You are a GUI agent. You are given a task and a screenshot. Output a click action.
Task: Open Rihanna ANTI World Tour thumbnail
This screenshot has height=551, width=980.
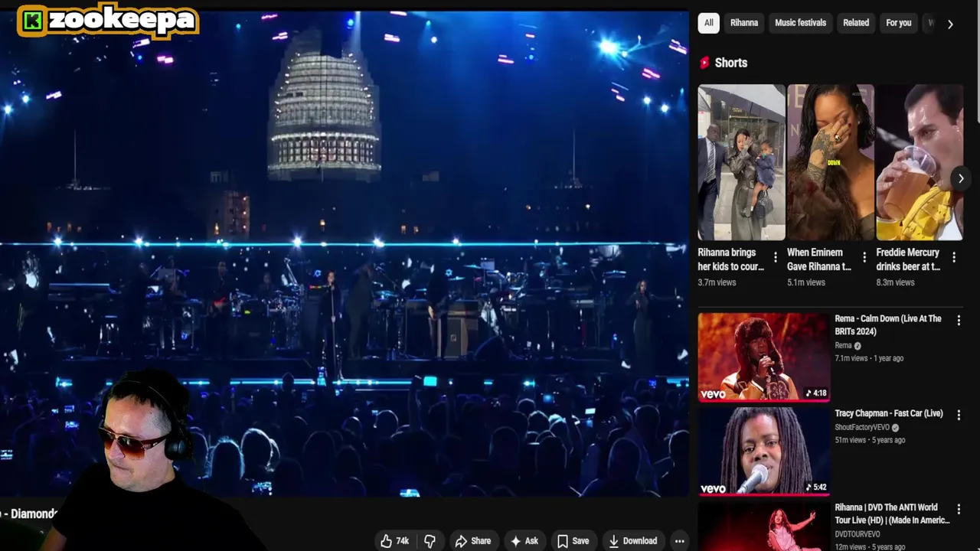764,527
